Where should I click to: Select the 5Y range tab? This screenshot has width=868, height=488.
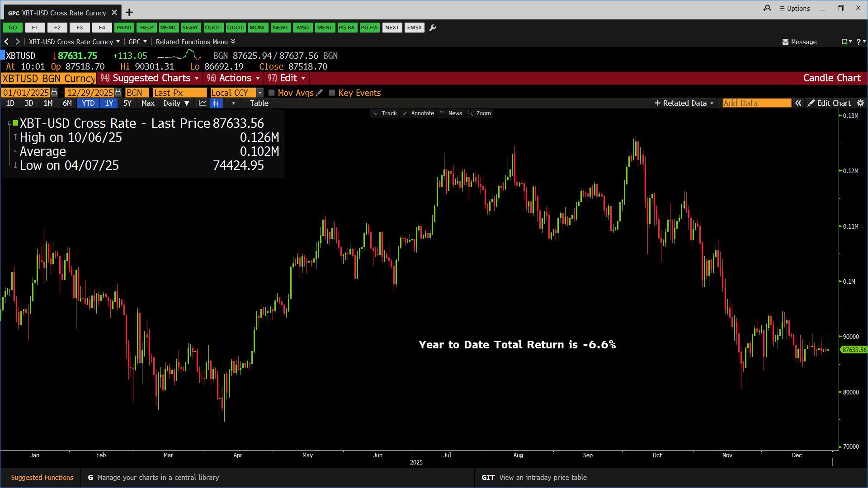127,103
